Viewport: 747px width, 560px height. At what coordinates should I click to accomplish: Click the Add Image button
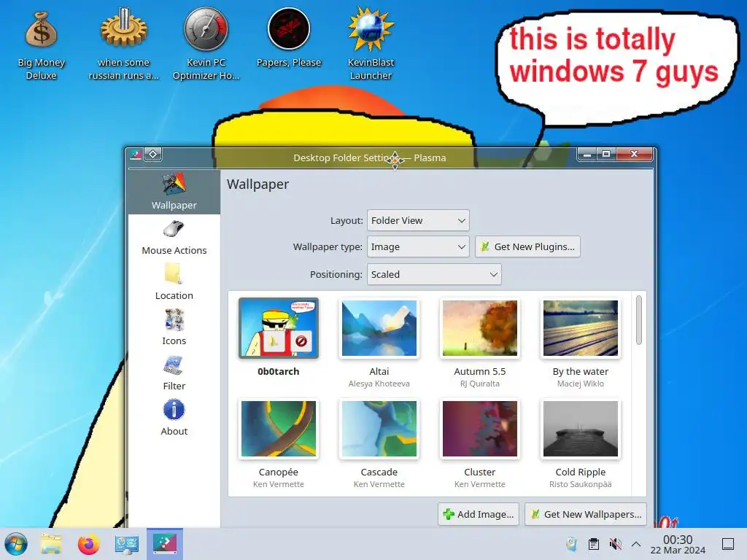tap(479, 514)
